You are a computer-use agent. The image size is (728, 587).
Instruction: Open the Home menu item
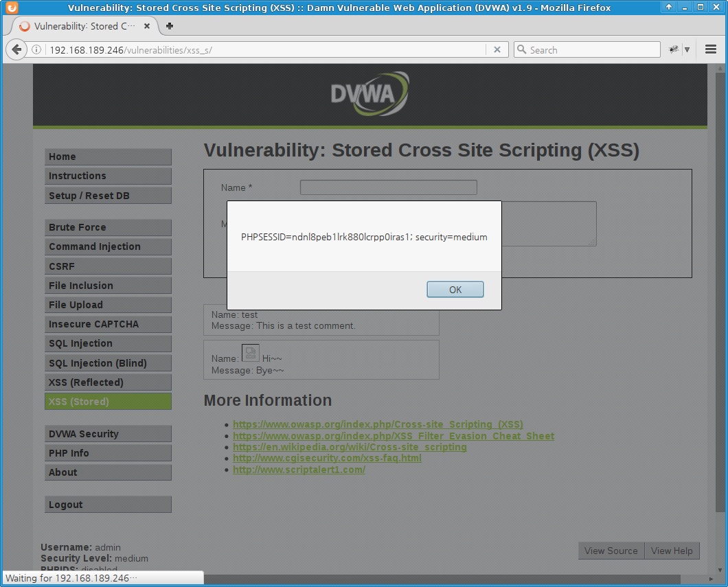109,157
